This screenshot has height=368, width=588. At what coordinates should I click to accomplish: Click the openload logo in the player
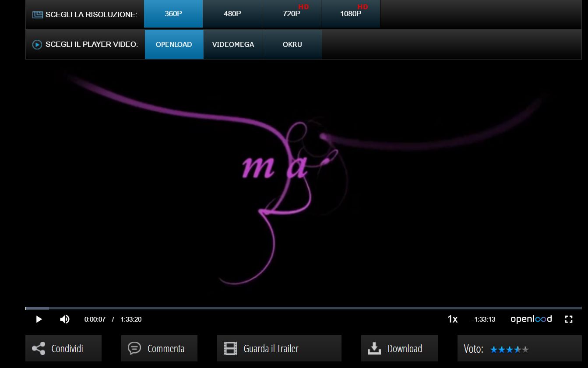531,319
